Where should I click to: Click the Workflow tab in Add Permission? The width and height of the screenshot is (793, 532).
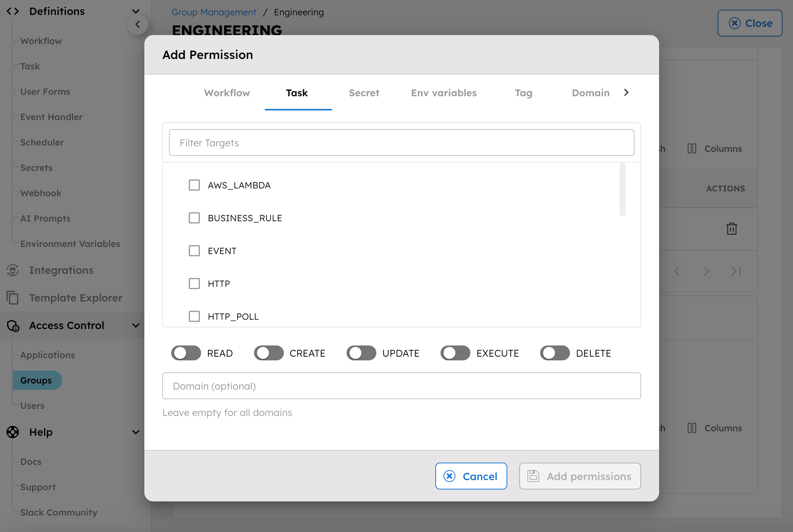click(x=227, y=92)
